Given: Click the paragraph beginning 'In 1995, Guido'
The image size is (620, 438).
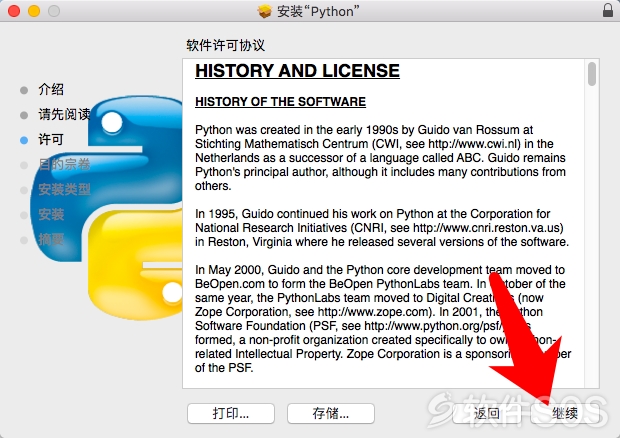Looking at the screenshot, I should [382, 228].
